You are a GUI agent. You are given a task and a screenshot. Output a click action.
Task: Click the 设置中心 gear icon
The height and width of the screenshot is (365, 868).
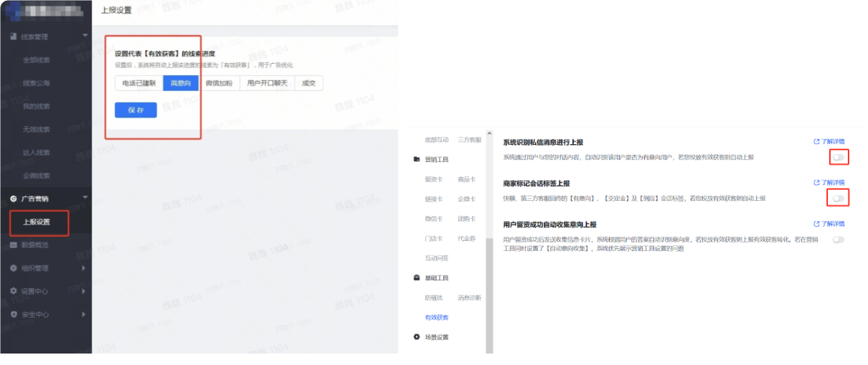click(x=14, y=291)
